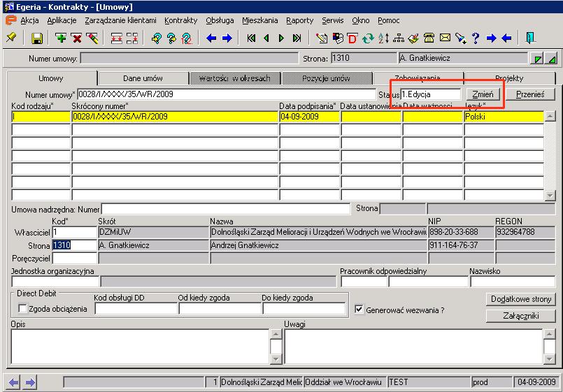
Task: Open Zarządzanie klientami menu
Action: click(120, 20)
